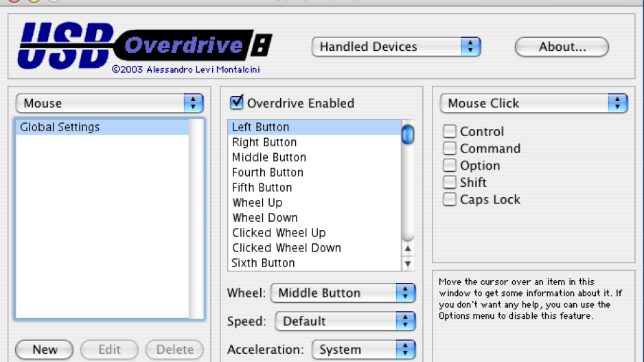Select Right Button in the list
This screenshot has height=362, width=644.
[314, 142]
